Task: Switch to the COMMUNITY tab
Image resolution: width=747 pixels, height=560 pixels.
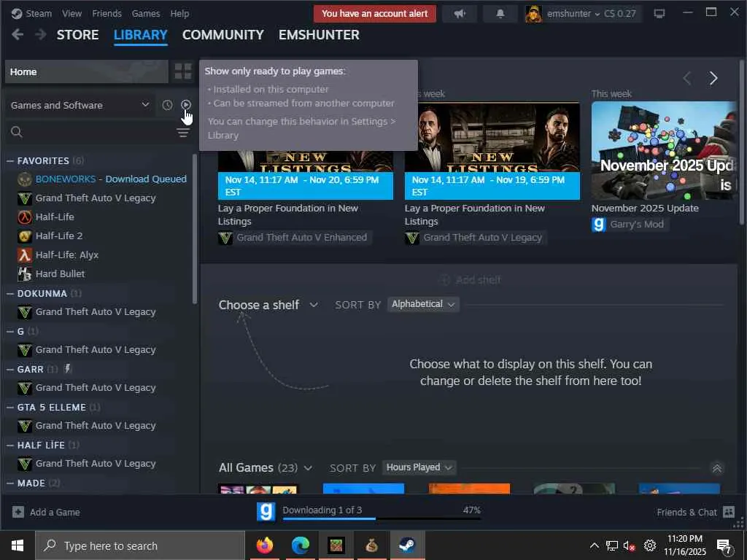Action: (x=223, y=35)
